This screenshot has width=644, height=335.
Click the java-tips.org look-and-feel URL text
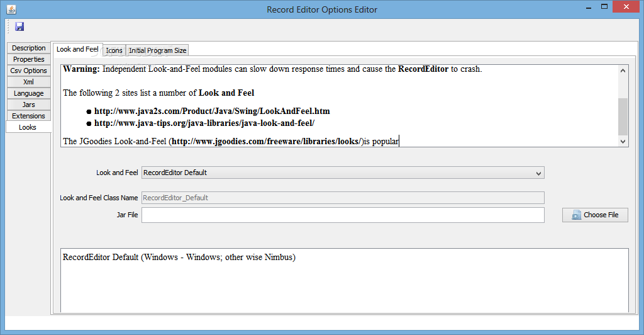[204, 123]
